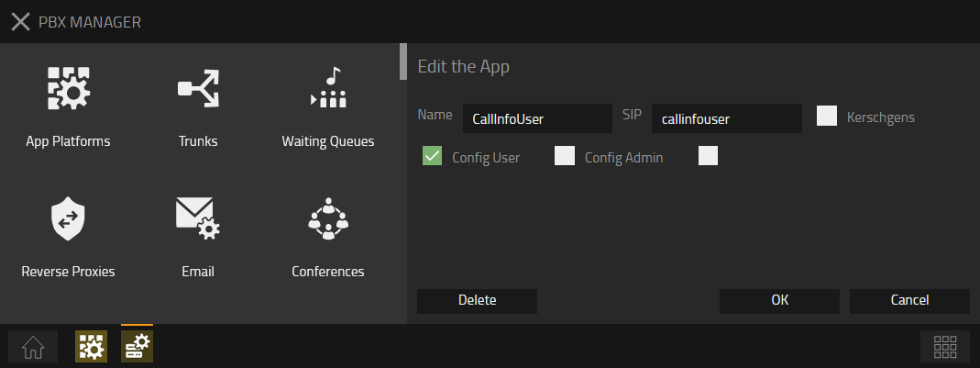
Task: Toggle the unlabeled checkbox after Config Admin
Action: click(x=708, y=156)
